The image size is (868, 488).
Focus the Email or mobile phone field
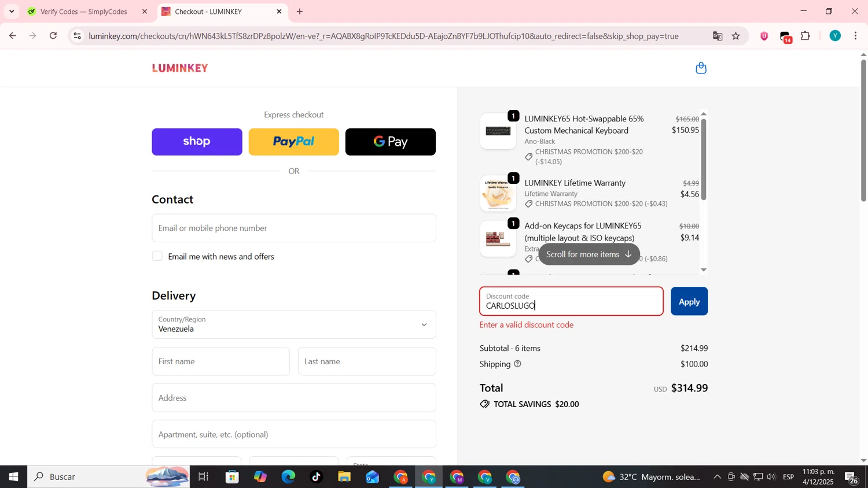(294, 228)
